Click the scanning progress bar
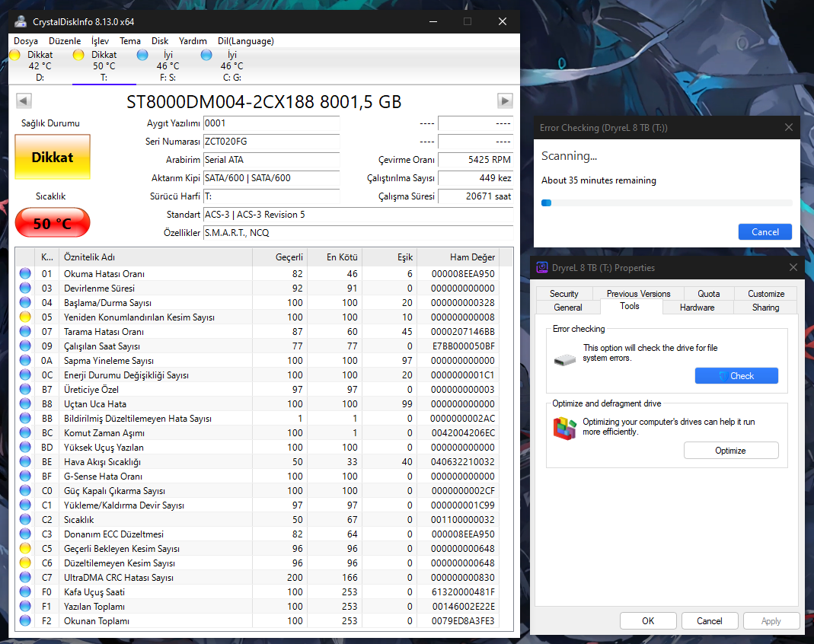This screenshot has width=814, height=644. pyautogui.click(x=666, y=203)
